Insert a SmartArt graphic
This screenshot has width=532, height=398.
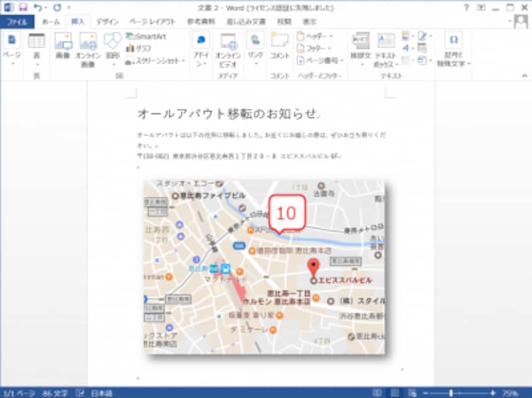coord(146,37)
